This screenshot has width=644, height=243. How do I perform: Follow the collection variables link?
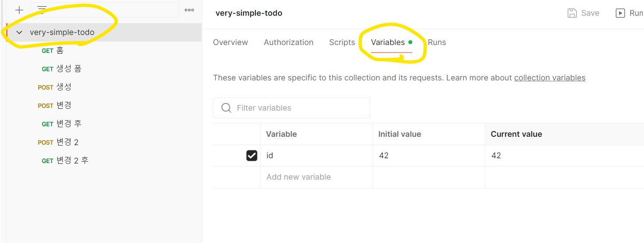point(550,78)
